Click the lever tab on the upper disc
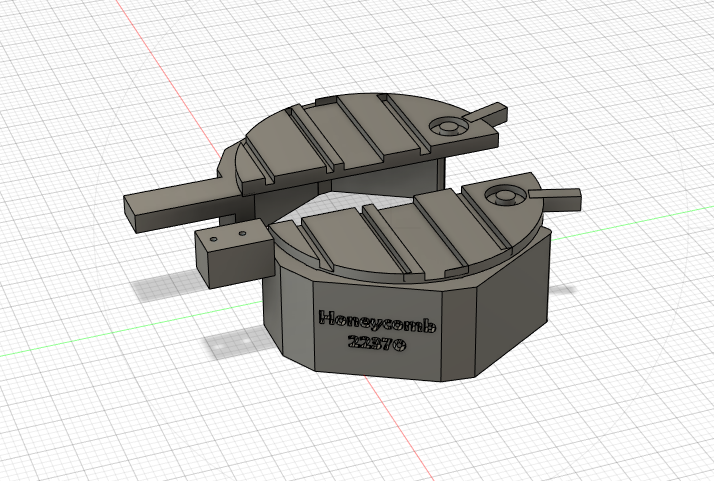This screenshot has width=714, height=481. (x=493, y=111)
